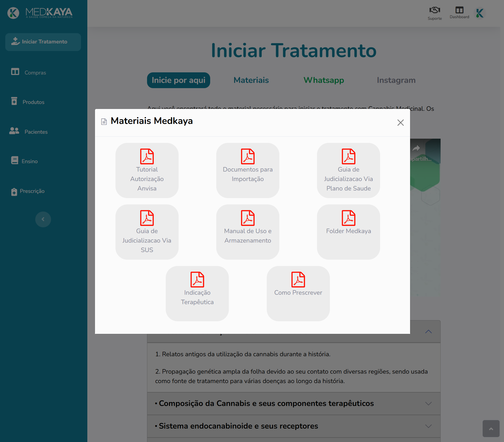Screen dimensions: 504x442
Task: Click the Medkaya logo in sidebar
Action: point(40,13)
